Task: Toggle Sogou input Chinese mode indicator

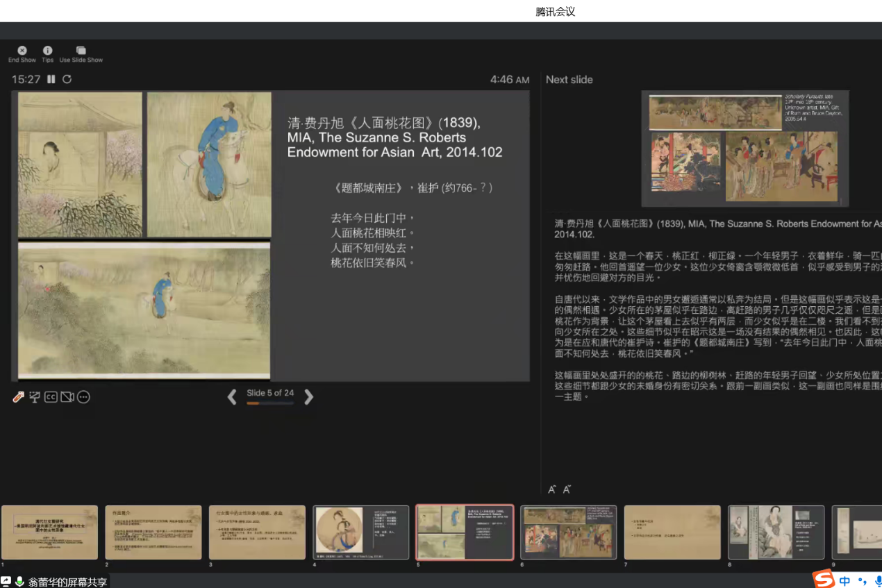Action: 844,580
